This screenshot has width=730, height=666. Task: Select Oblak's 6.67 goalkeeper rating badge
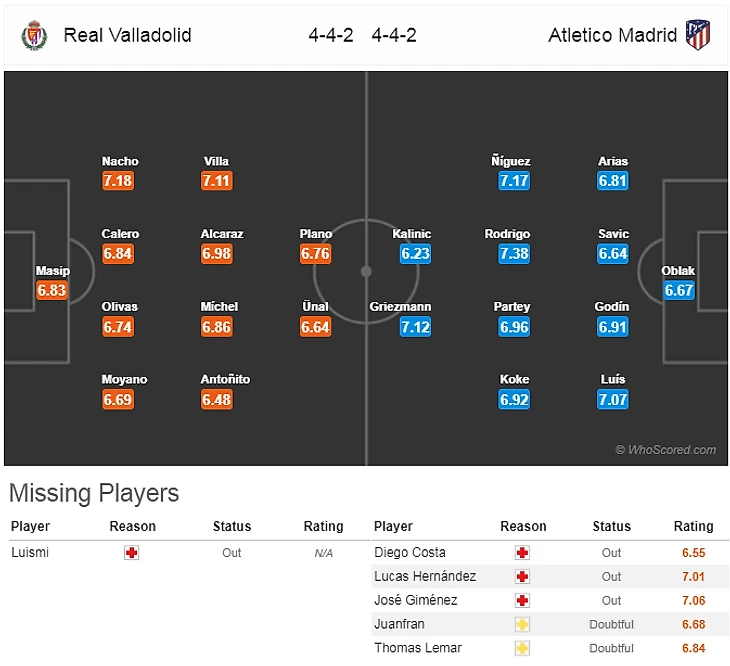pyautogui.click(x=678, y=291)
